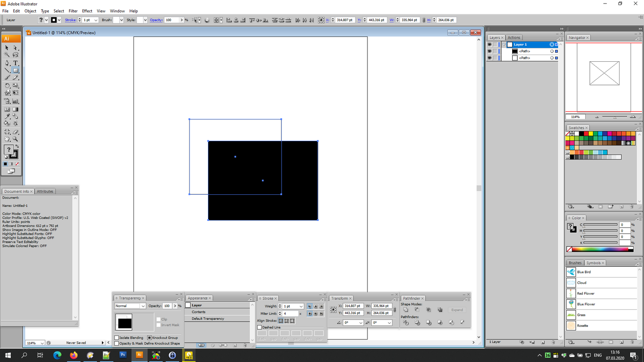The height and width of the screenshot is (362, 644).
Task: Select the Hand tool
Action: tap(7, 139)
